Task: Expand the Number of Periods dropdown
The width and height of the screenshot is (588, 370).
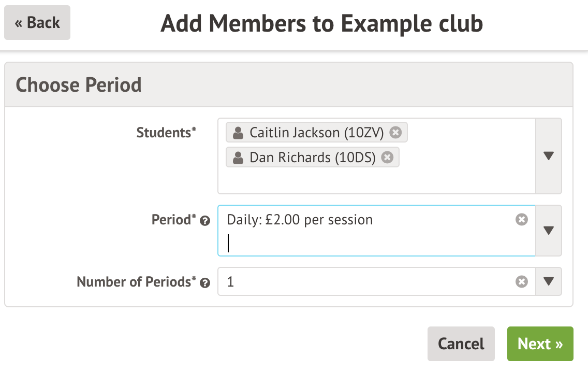Action: (x=549, y=281)
